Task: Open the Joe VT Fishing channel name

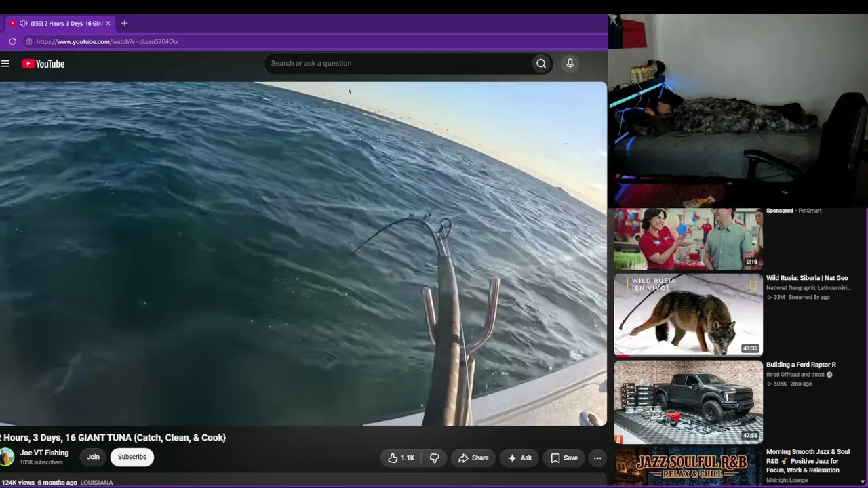Action: pos(44,453)
